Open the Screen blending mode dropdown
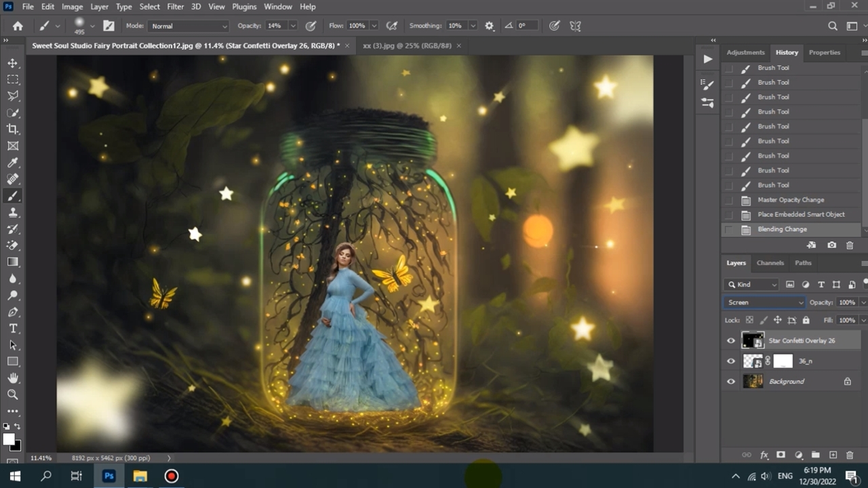The image size is (868, 488). click(x=764, y=302)
